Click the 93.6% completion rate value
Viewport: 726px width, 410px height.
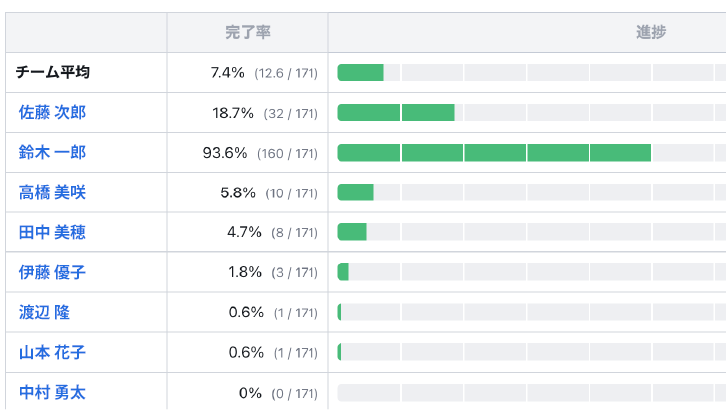[225, 153]
